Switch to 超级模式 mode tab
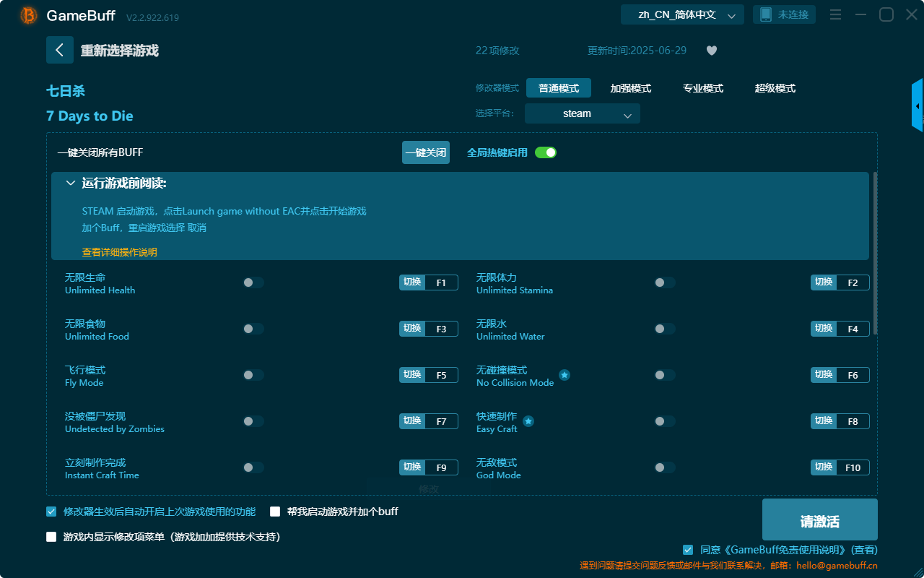Viewport: 924px width, 578px height. pyautogui.click(x=776, y=88)
